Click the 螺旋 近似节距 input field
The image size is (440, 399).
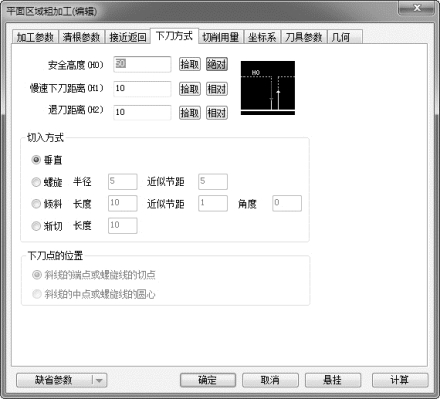(213, 182)
